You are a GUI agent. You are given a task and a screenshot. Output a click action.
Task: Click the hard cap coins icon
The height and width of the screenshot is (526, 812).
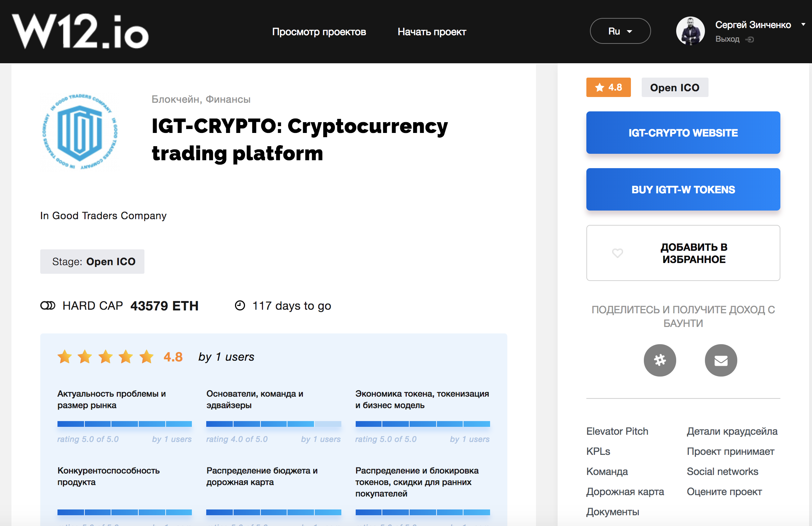48,305
